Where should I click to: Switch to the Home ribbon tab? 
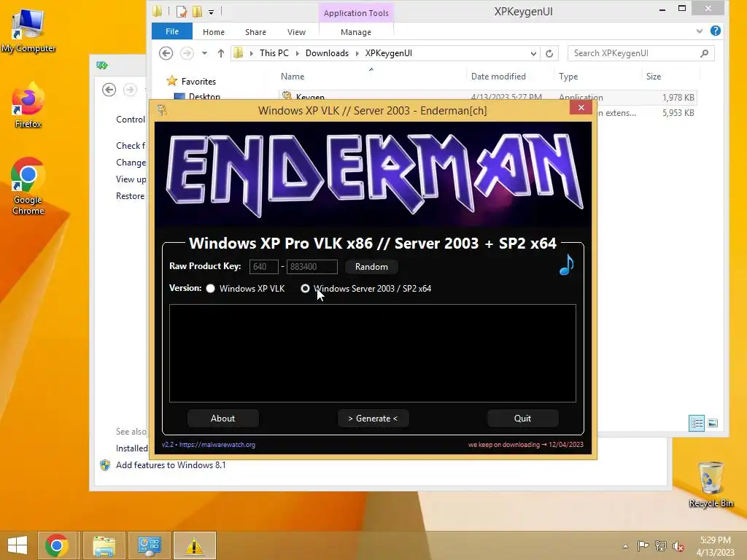click(x=214, y=32)
